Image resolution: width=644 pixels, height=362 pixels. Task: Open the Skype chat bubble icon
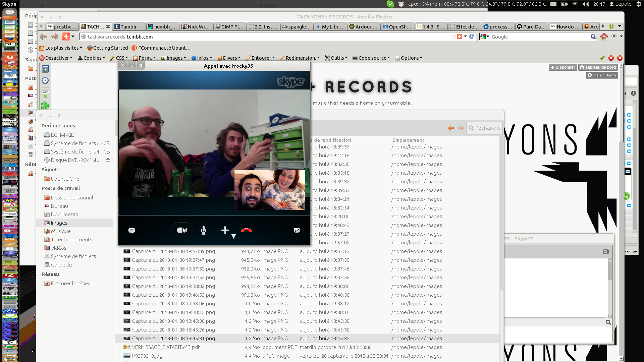[132, 230]
